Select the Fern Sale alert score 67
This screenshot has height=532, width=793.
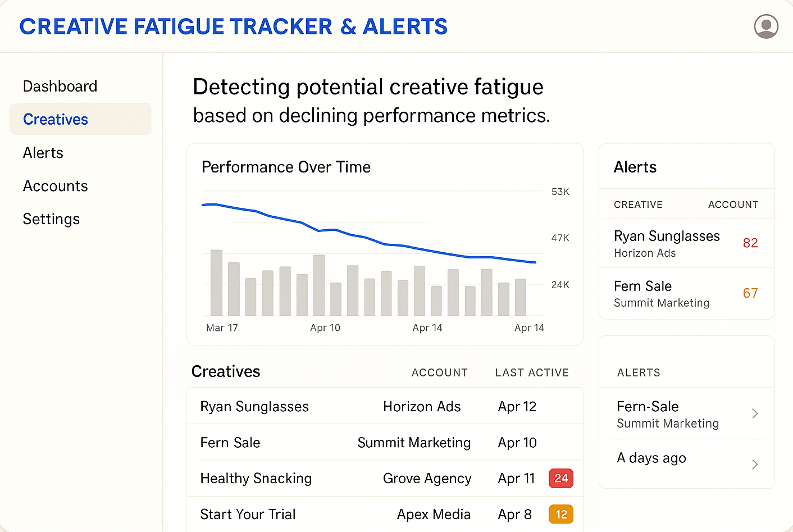750,293
